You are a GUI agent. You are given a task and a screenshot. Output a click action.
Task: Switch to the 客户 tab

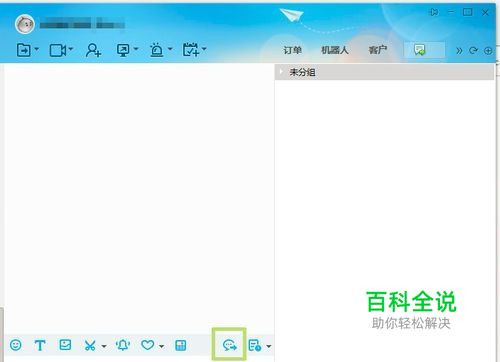(x=378, y=50)
